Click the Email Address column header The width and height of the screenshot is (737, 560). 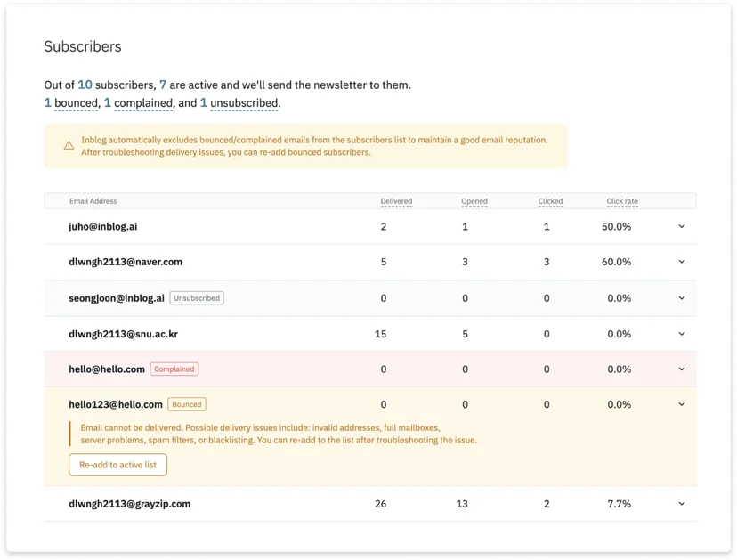[93, 201]
